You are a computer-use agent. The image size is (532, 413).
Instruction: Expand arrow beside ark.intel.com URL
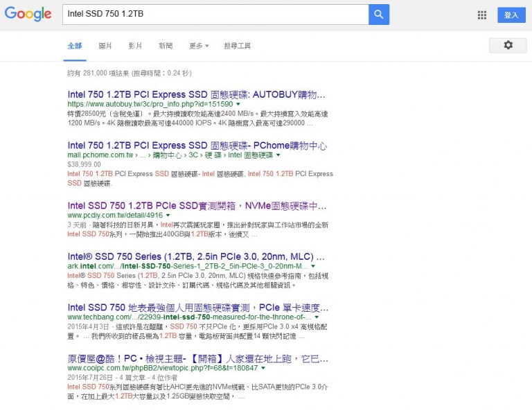point(313,266)
